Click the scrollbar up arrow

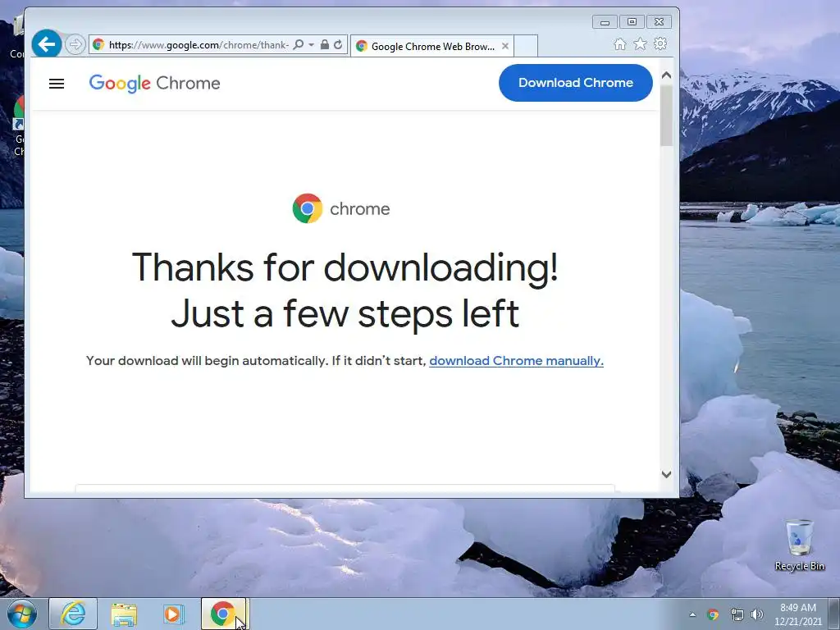tap(666, 75)
